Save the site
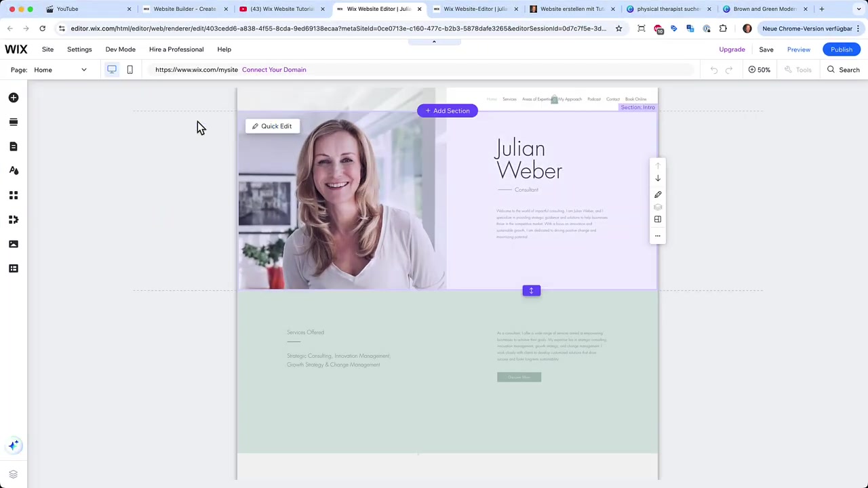This screenshot has height=488, width=868. pyautogui.click(x=766, y=49)
